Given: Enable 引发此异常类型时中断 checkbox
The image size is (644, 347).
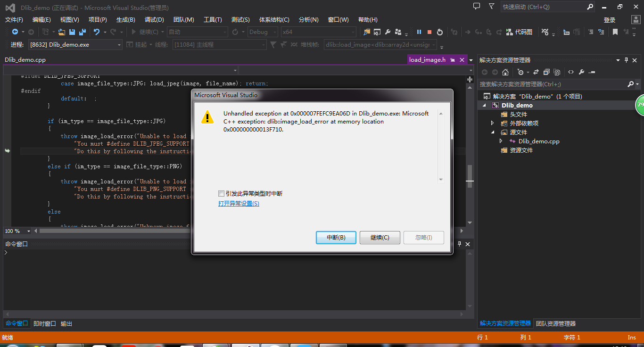Looking at the screenshot, I should 221,193.
